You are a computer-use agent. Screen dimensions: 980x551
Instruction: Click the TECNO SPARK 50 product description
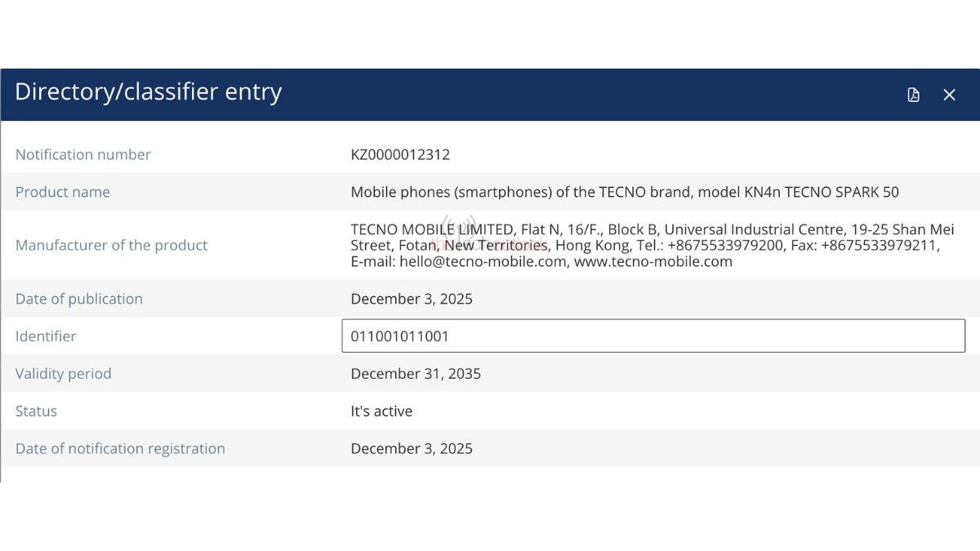click(x=625, y=192)
